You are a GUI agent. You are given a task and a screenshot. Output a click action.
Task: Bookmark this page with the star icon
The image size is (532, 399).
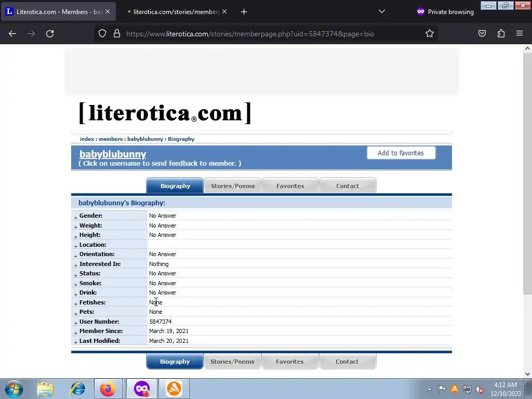point(430,34)
